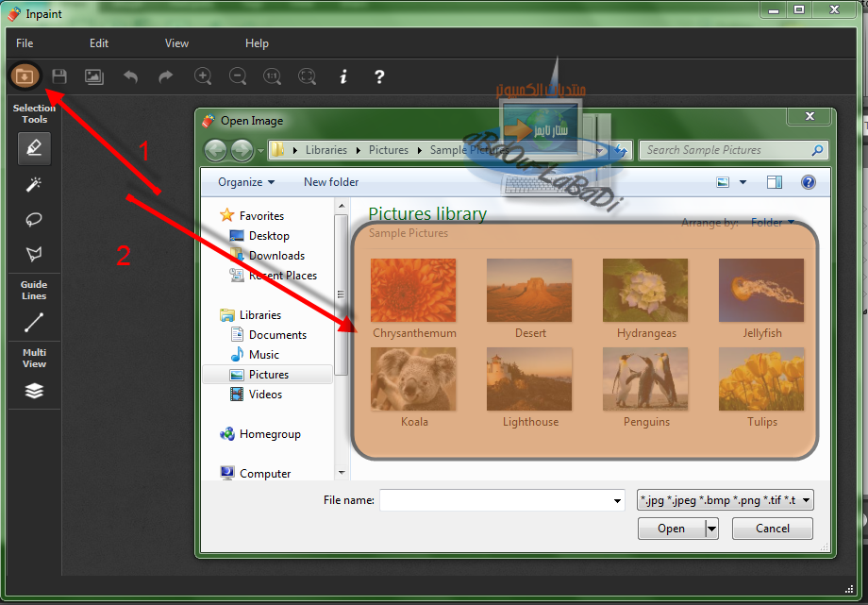The height and width of the screenshot is (605, 868).
Task: Click the picture icon in the Inpaint toolbar
Action: (x=94, y=76)
